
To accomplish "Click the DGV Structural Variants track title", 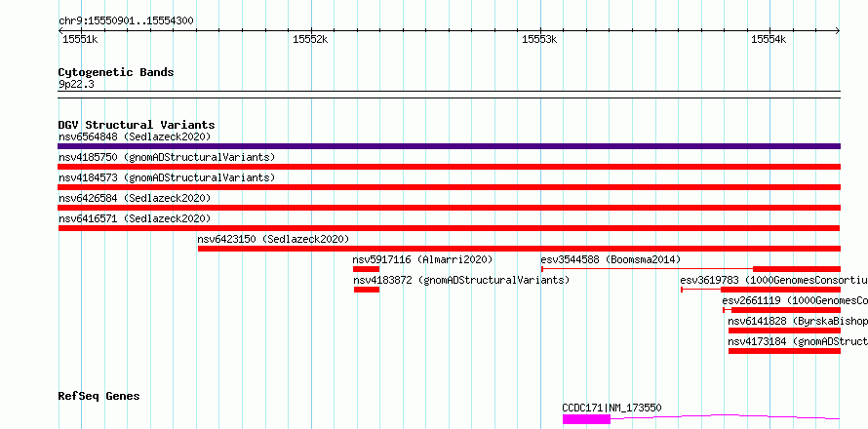I will (137, 125).
